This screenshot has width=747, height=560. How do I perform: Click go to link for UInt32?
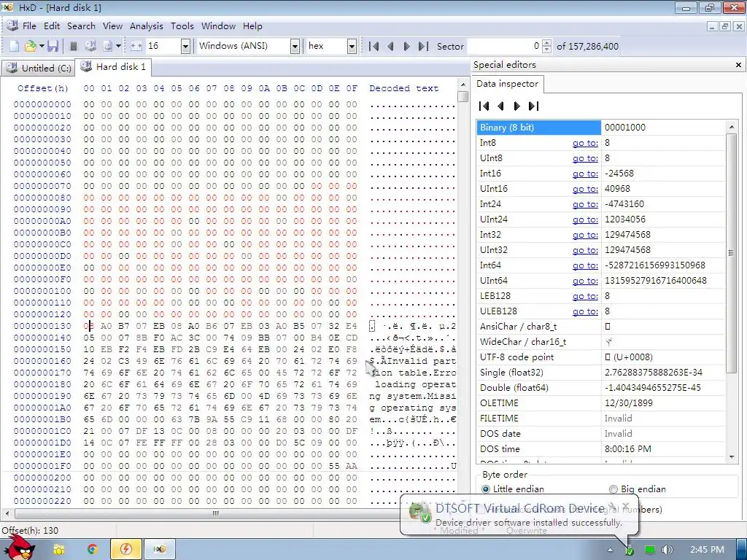(585, 250)
